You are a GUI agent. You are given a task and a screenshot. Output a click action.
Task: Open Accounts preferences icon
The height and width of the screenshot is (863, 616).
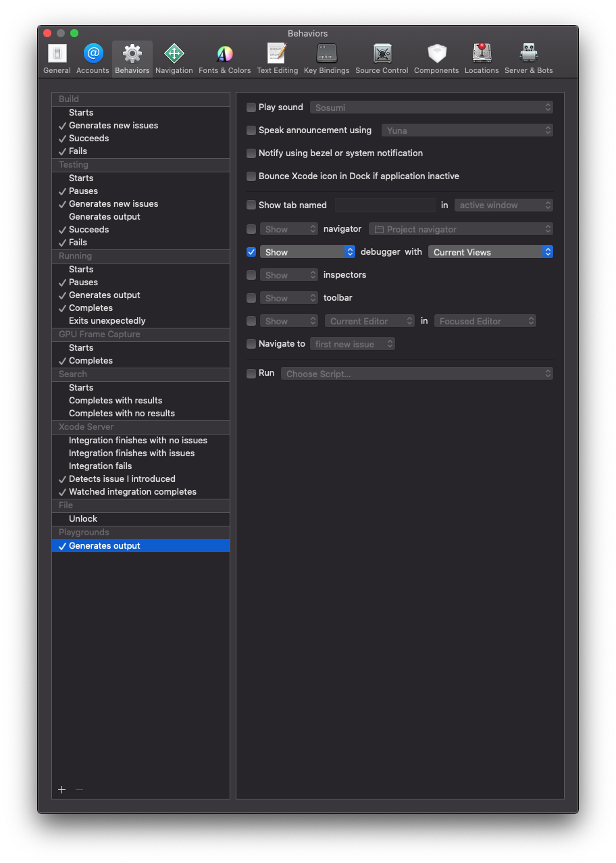click(93, 53)
